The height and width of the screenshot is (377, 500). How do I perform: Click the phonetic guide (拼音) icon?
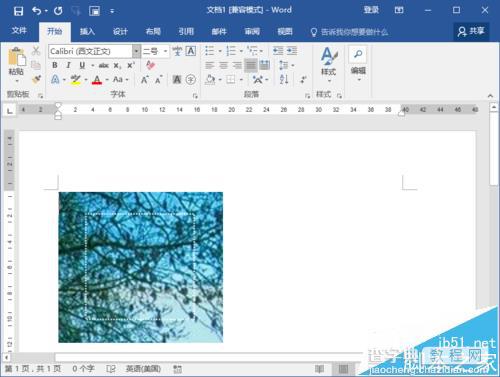[x=177, y=51]
